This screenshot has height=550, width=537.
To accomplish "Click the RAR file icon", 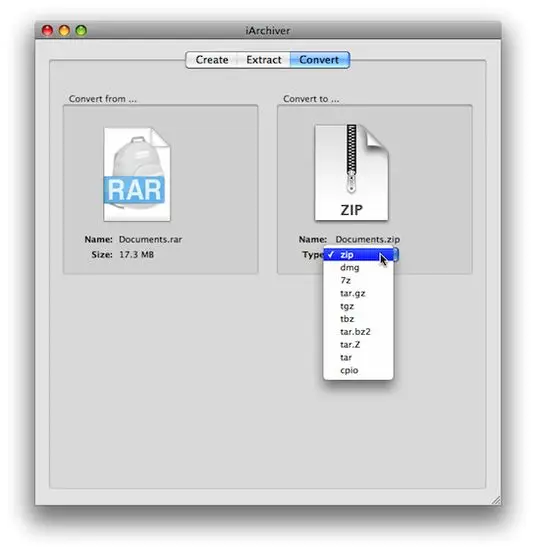I will tap(137, 174).
